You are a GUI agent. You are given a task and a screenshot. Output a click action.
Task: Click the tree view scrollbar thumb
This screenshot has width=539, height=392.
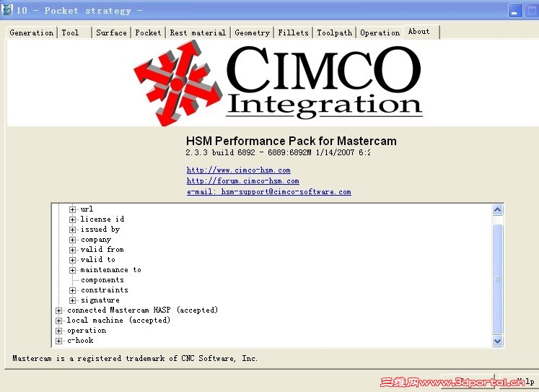click(x=497, y=279)
